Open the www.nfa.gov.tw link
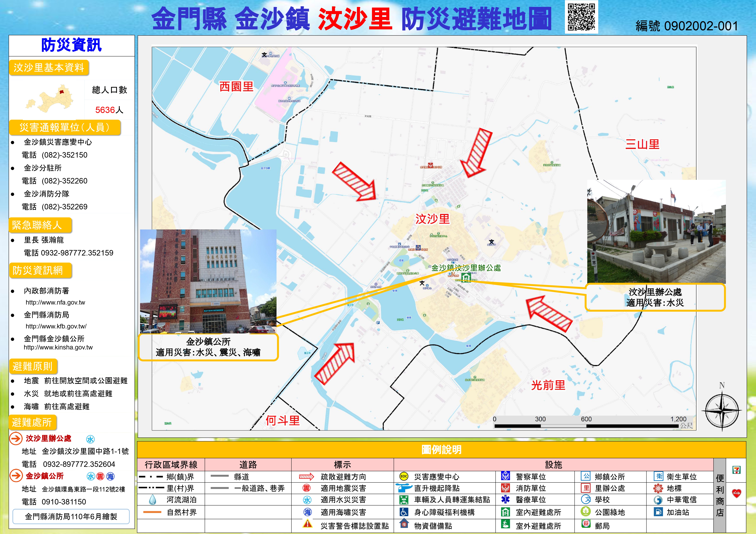Viewport: 756px width, 534px height. tap(55, 302)
